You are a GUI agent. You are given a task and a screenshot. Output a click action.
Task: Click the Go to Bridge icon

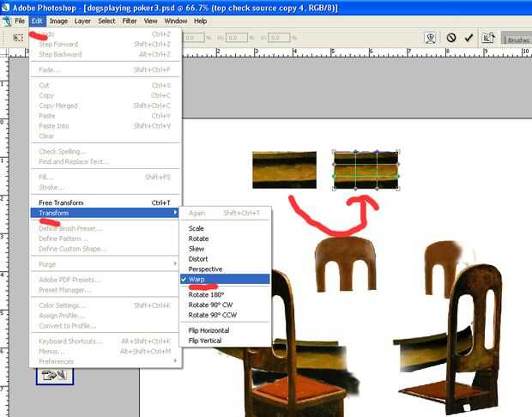(x=488, y=38)
